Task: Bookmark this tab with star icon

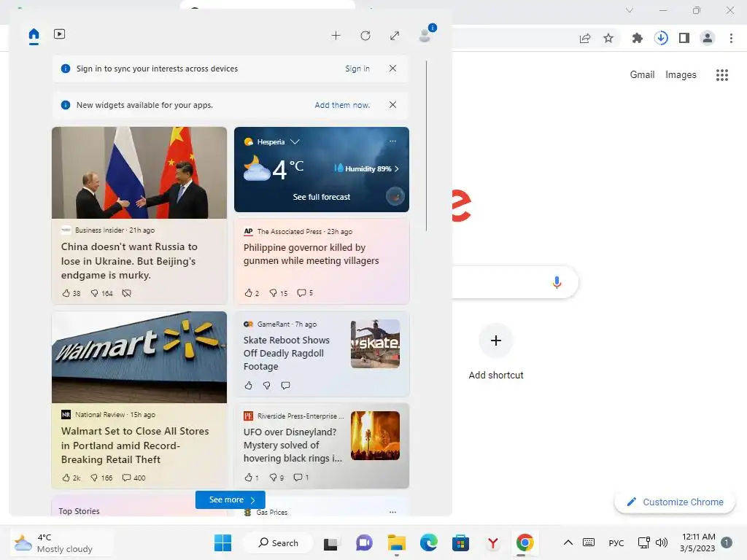Action: [x=608, y=38]
